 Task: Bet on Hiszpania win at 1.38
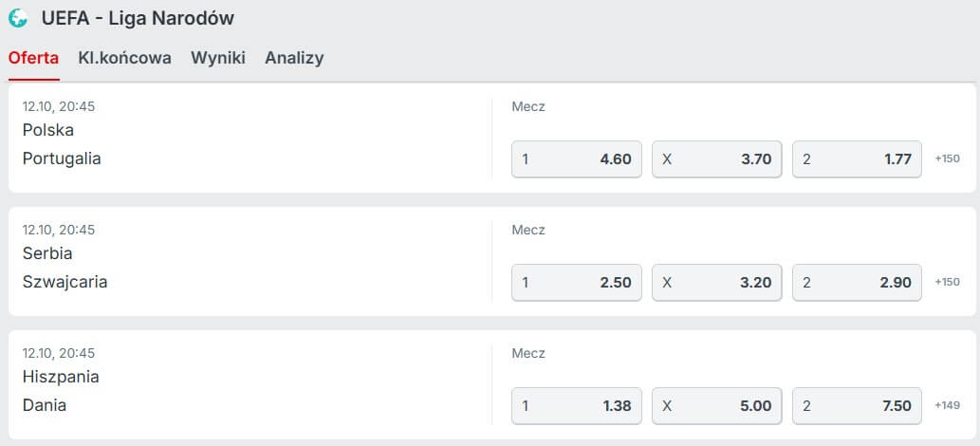click(576, 406)
